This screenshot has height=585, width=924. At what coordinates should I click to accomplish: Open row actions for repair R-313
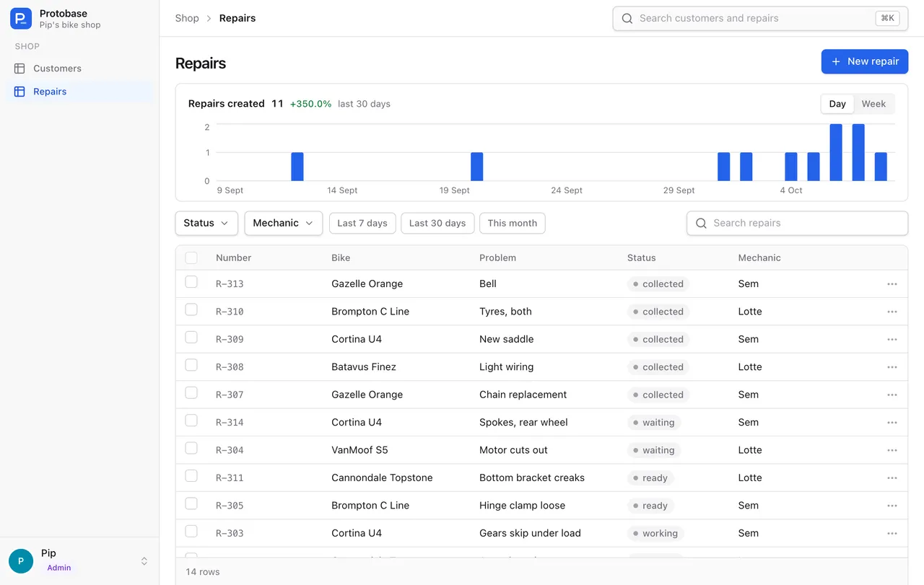click(892, 284)
